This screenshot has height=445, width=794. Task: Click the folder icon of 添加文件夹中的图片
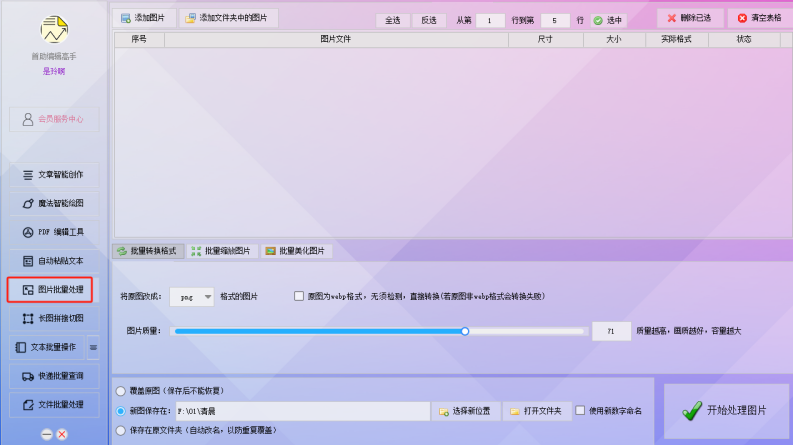click(190, 18)
